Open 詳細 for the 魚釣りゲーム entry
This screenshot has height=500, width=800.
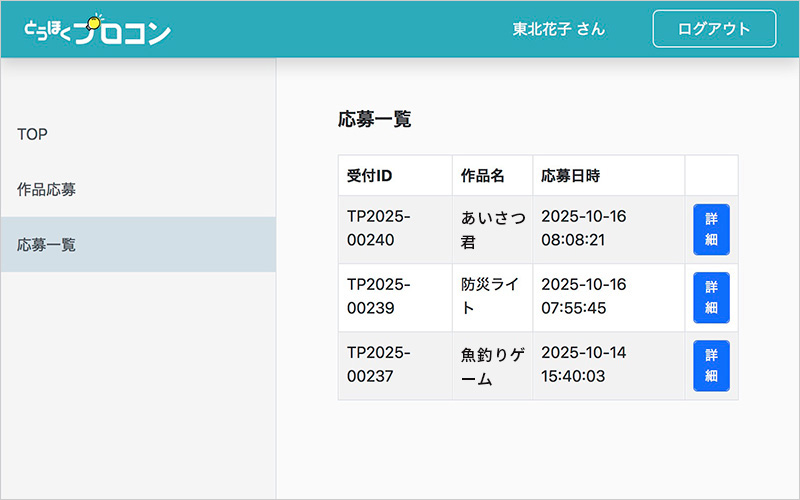pos(711,366)
